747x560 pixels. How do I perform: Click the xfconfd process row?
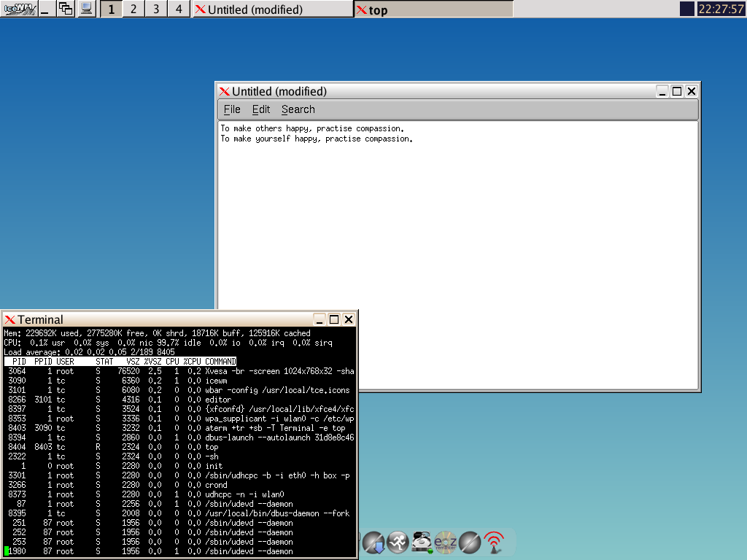(179, 409)
